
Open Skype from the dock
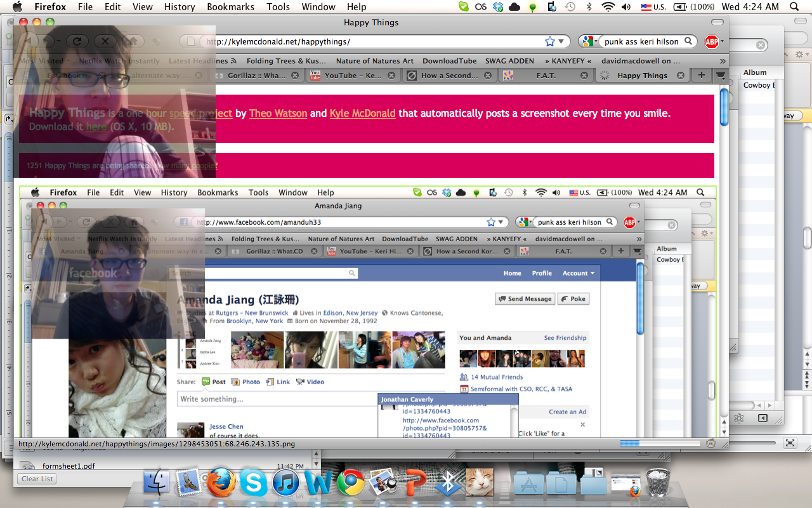click(x=254, y=484)
